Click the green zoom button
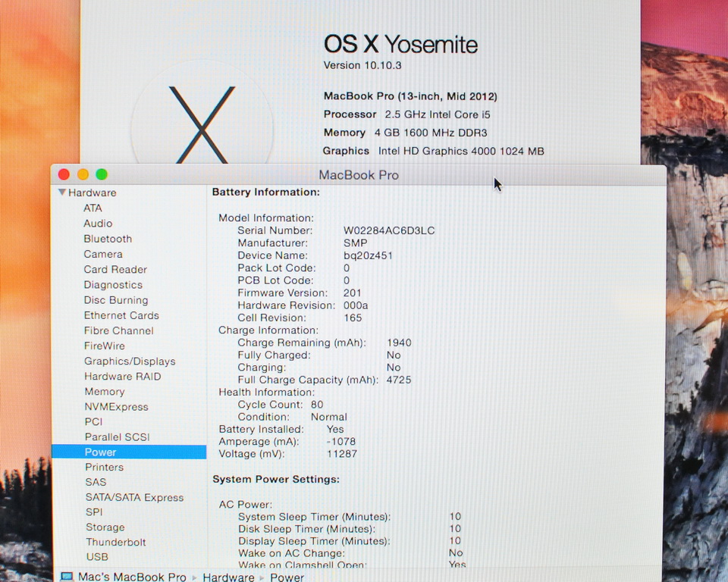The image size is (728, 582). 102,174
